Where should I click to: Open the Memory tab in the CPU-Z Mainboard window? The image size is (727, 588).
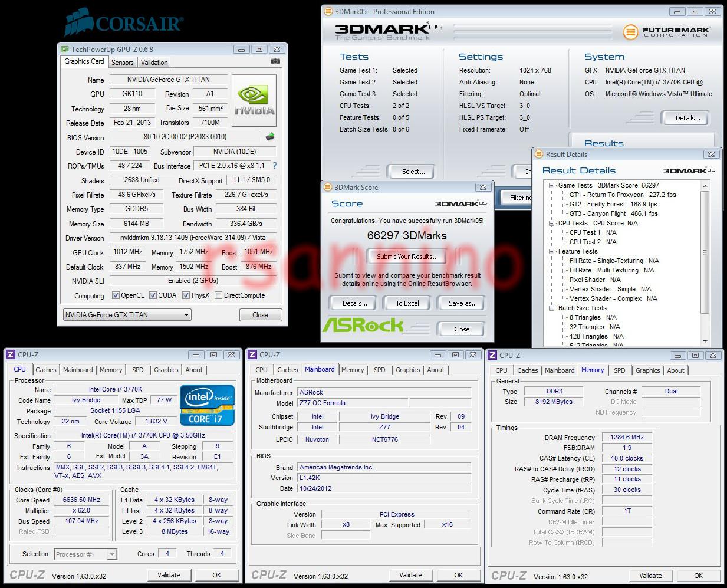[353, 370]
